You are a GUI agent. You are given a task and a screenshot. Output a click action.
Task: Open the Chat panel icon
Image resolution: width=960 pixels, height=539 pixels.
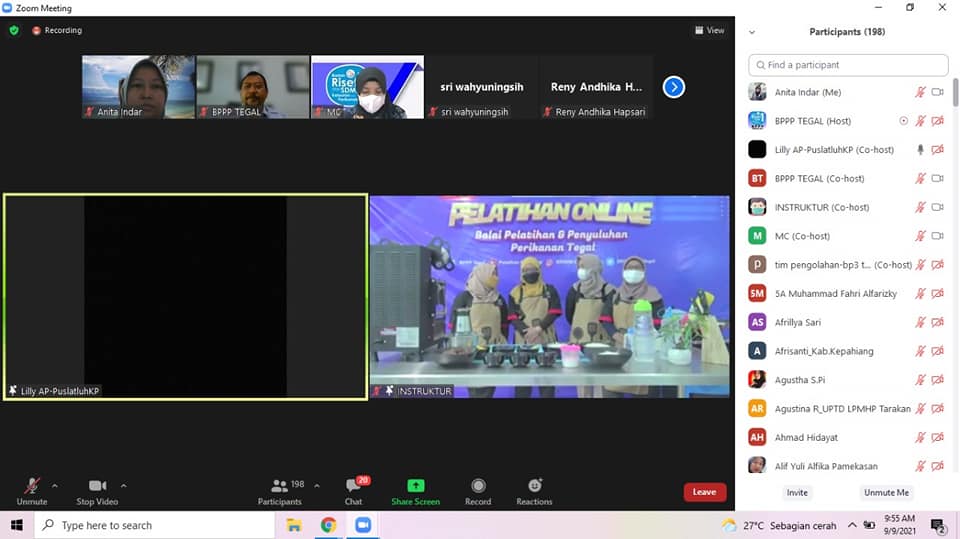[x=354, y=486]
